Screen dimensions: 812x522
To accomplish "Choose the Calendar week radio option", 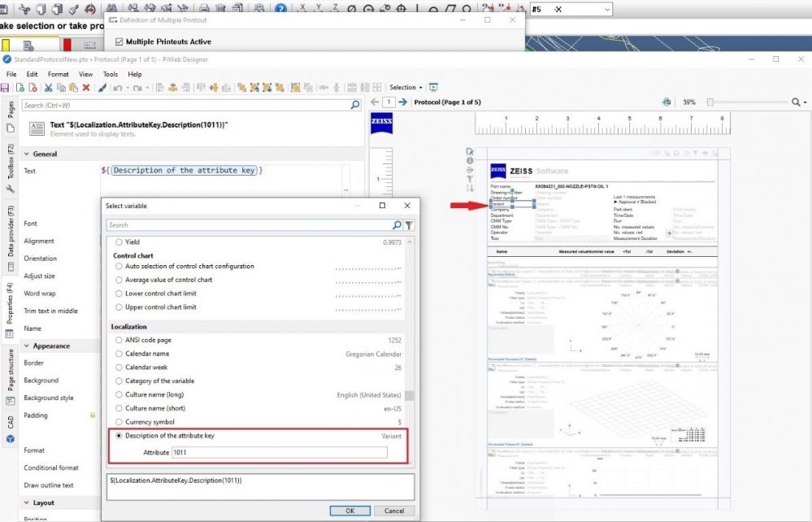I will point(120,368).
